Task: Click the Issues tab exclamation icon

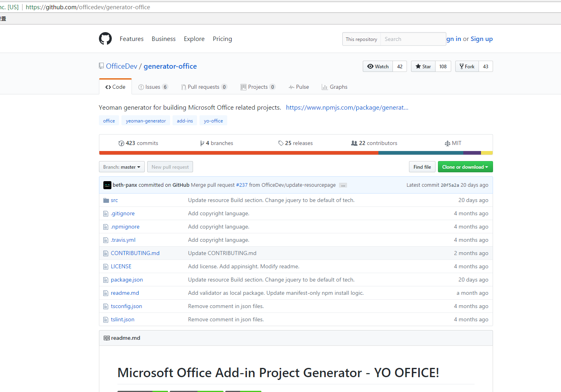Action: (141, 87)
